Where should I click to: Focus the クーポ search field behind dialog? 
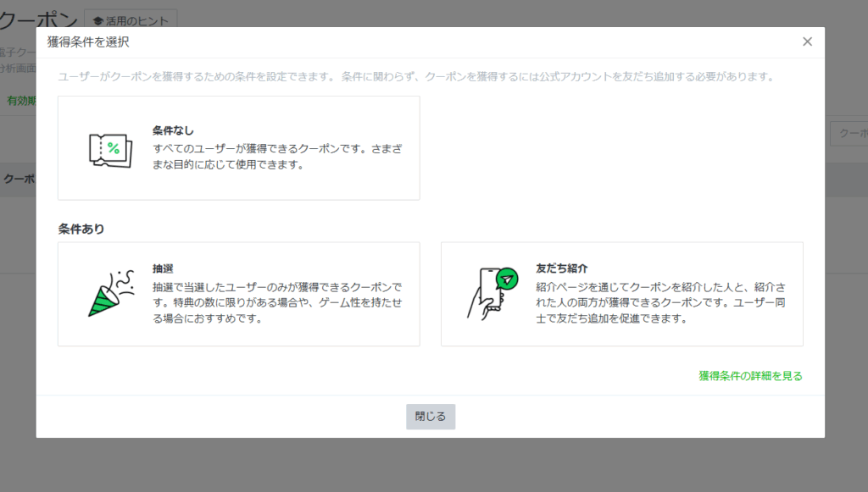pos(848,134)
